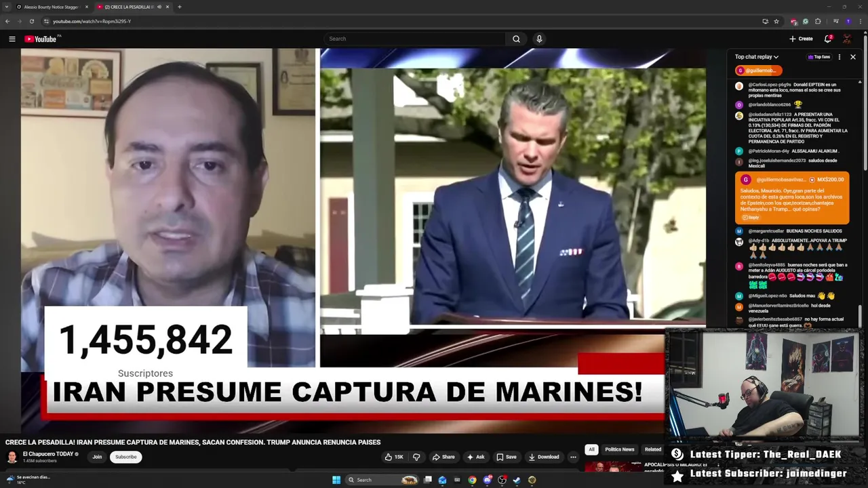This screenshot has width=868, height=488.
Task: Join the El Chapucero TODAY channel
Action: click(97, 457)
